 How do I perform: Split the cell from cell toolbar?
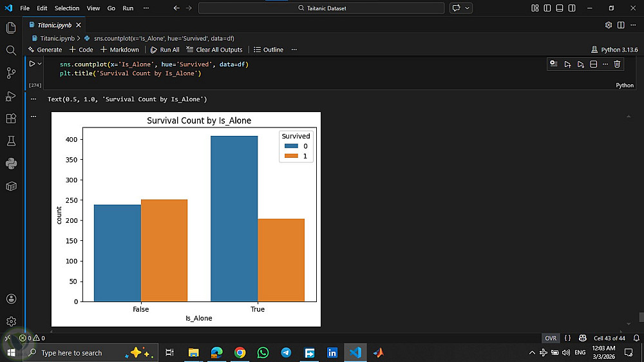[594, 64]
